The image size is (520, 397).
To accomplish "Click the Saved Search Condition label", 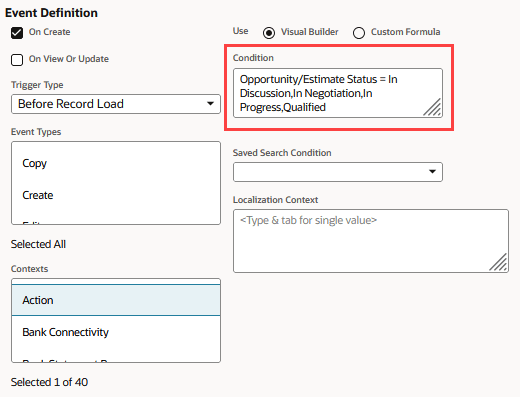I will pyautogui.click(x=282, y=153).
